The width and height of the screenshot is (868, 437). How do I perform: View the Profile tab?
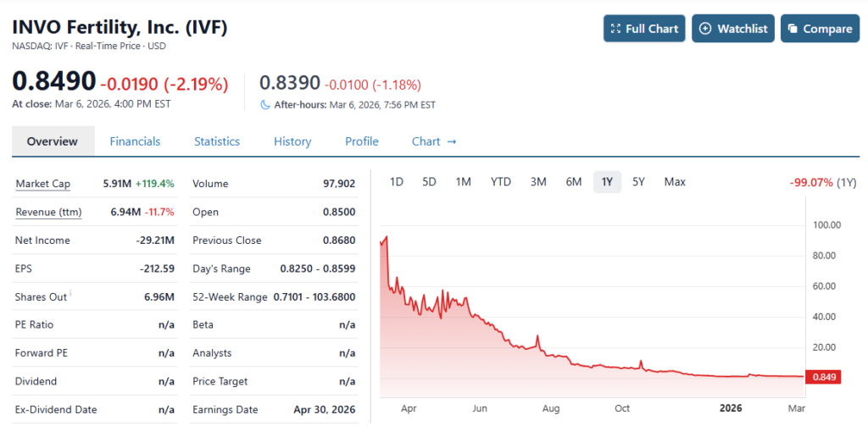click(x=362, y=141)
